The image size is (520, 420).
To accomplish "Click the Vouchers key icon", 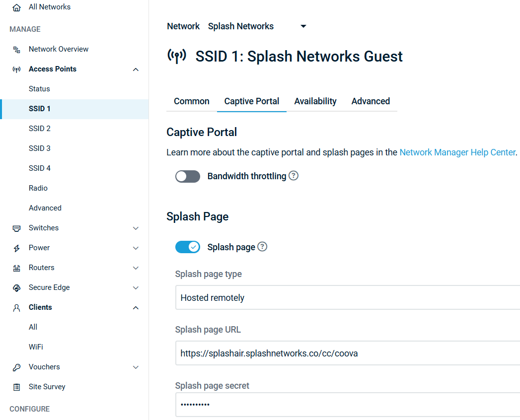I will pyautogui.click(x=16, y=367).
